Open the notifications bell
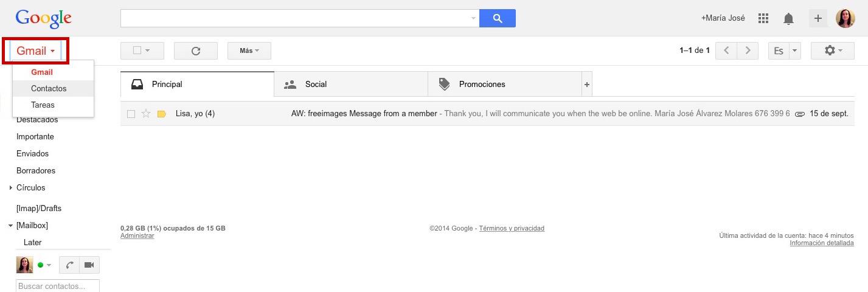868x292 pixels. pyautogui.click(x=788, y=19)
